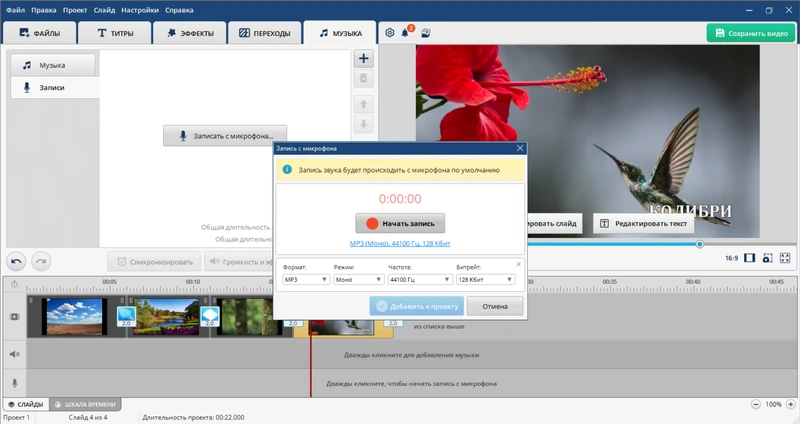
Task: Click the MP3 (Моно) format settings link
Action: click(x=400, y=243)
